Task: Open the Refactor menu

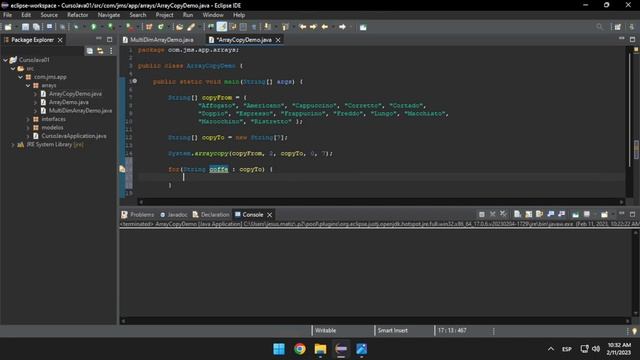Action: tap(78, 15)
